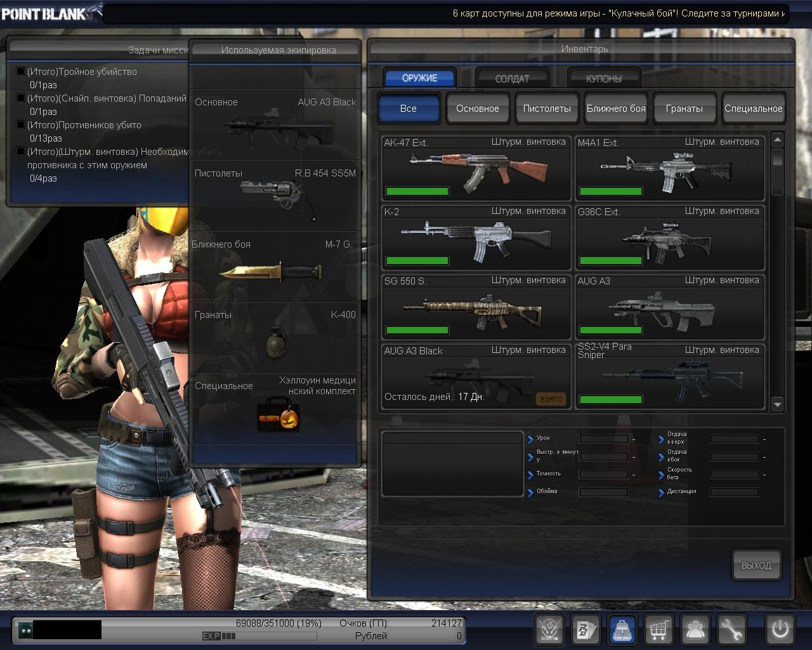Click the Урон stat label
Viewport: 812px width, 650px height.
[x=543, y=438]
